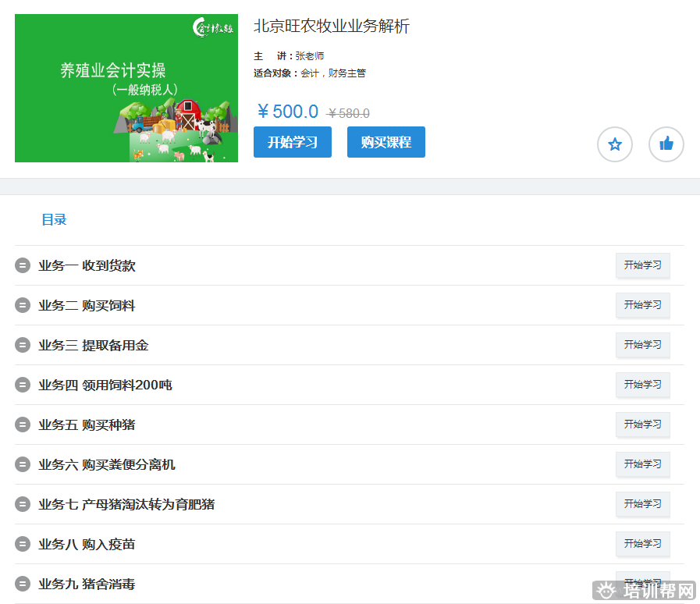Open lesson title 业务一 收到货款
This screenshot has height=604, width=700.
tap(87, 265)
